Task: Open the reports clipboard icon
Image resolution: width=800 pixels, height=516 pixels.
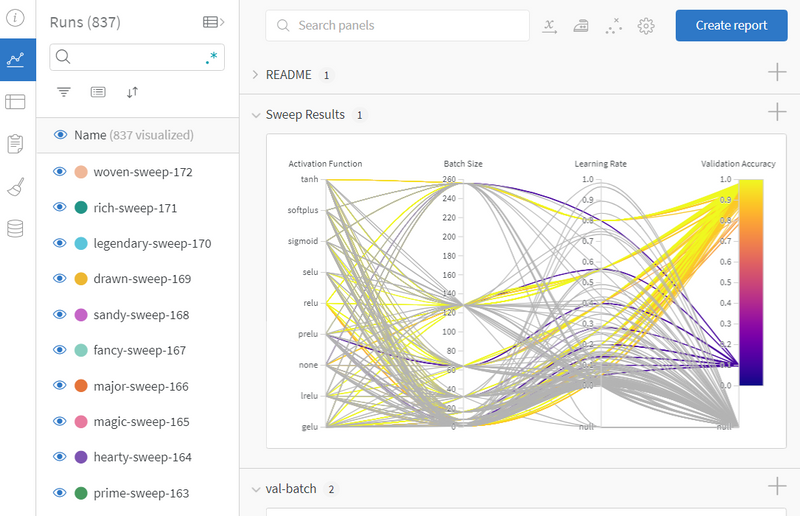Action: pos(15,144)
